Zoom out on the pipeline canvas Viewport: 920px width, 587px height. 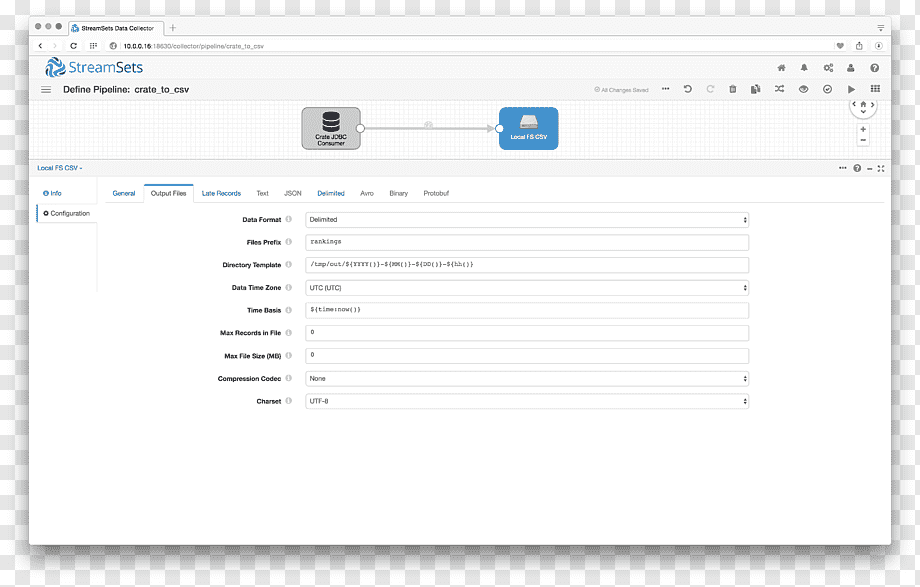coord(863,140)
